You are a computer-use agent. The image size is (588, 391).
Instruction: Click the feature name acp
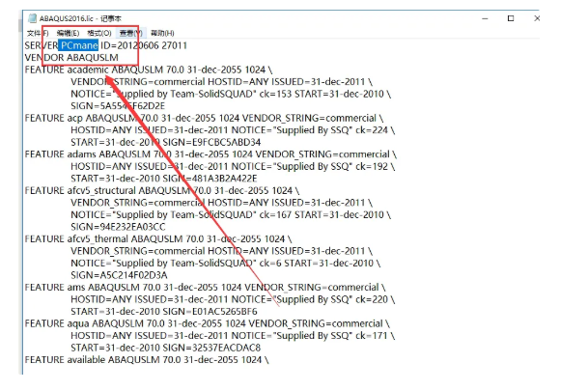click(74, 118)
